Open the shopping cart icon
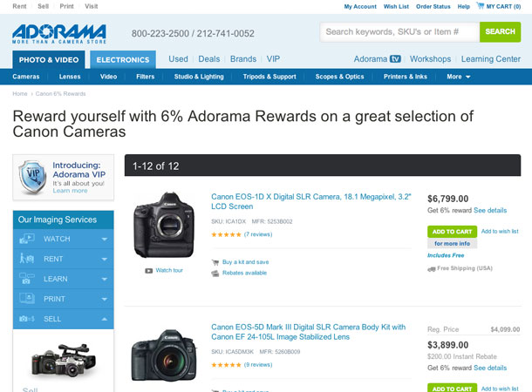532x392 pixels. (x=480, y=6)
